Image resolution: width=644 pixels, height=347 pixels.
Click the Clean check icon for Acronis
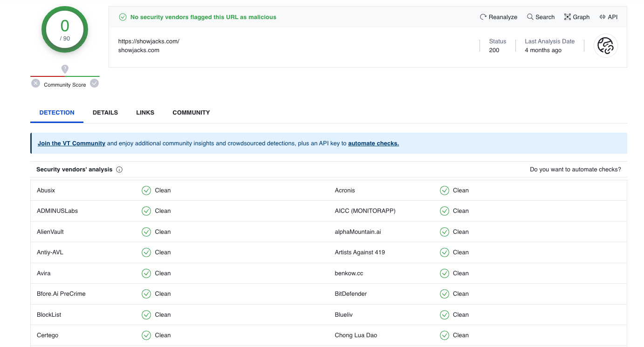point(445,190)
